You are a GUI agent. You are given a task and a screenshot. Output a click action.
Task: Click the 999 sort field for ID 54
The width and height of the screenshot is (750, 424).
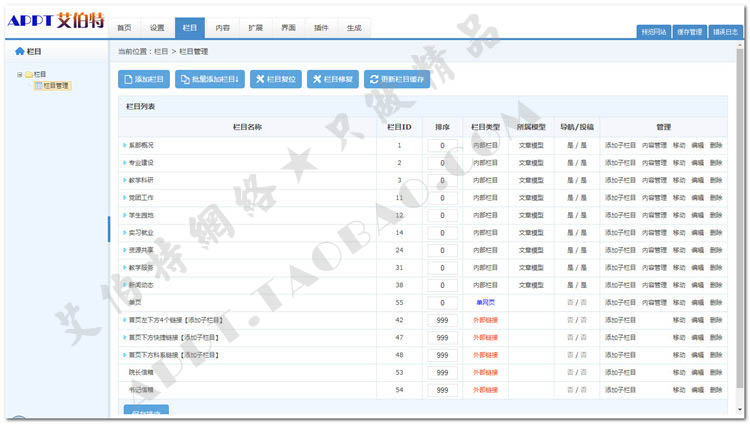(x=442, y=390)
